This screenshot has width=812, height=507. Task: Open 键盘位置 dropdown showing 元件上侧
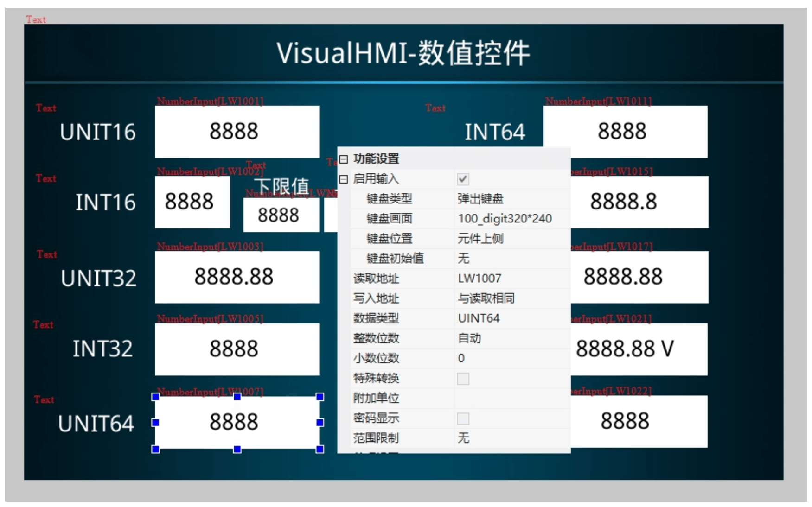click(x=510, y=239)
